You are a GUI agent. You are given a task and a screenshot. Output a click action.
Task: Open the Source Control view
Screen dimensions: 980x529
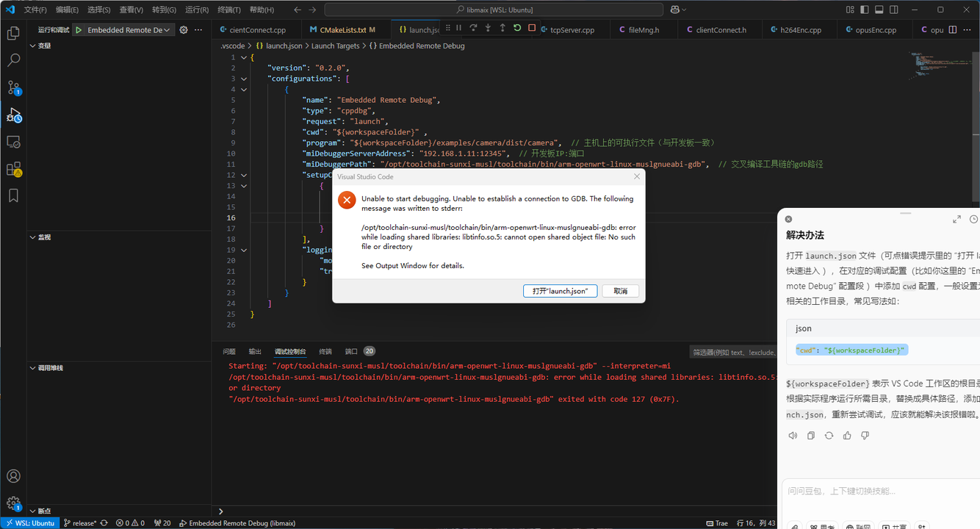13,87
